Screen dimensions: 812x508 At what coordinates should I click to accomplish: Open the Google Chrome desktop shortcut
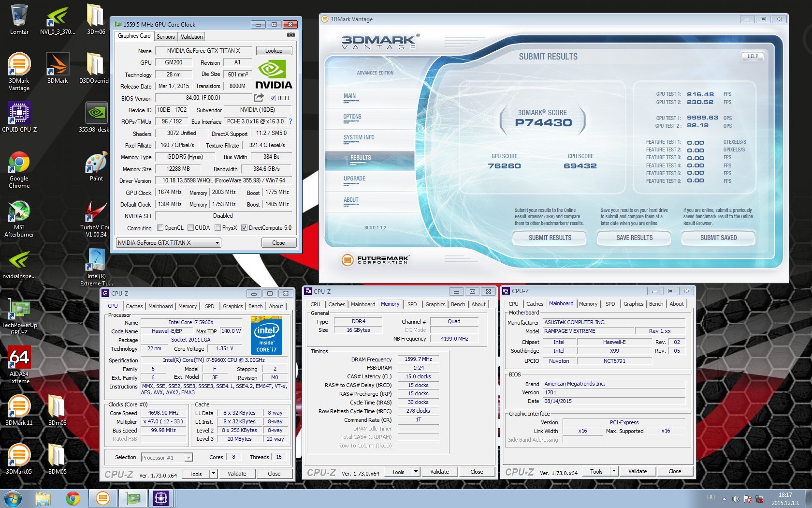[x=19, y=169]
